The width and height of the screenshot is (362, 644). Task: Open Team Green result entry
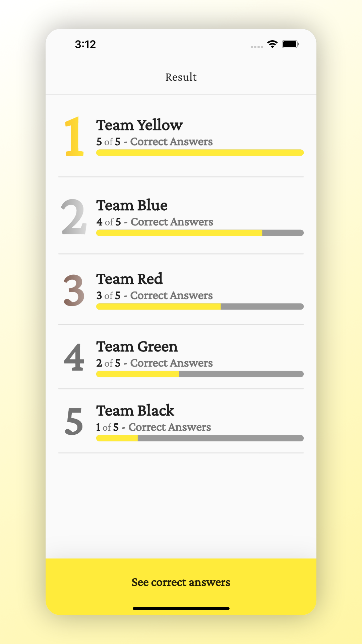(x=181, y=357)
